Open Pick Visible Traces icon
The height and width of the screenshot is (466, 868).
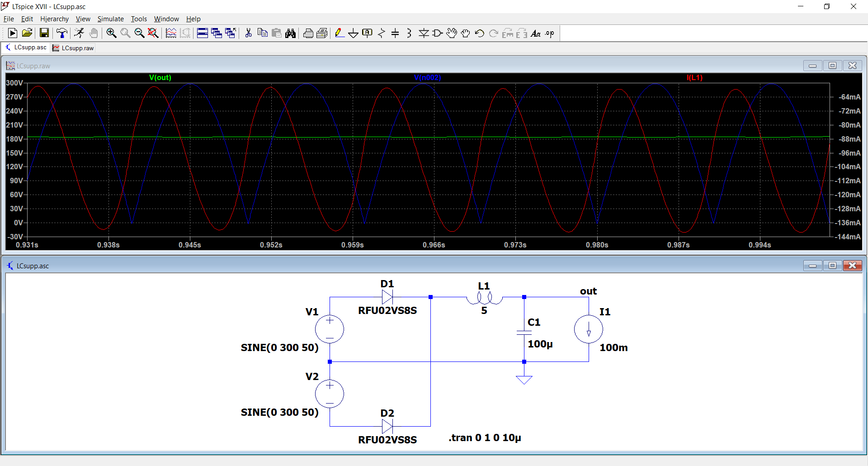coord(171,33)
